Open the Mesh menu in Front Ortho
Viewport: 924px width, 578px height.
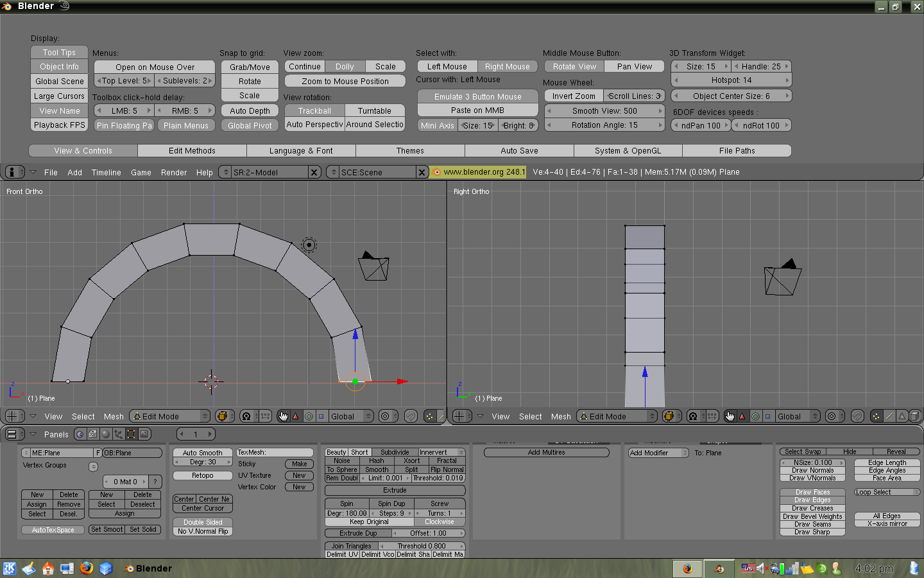pos(114,416)
